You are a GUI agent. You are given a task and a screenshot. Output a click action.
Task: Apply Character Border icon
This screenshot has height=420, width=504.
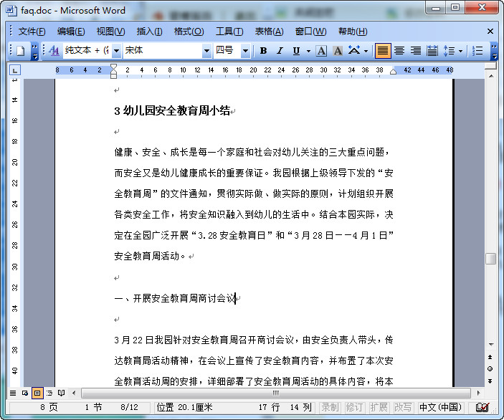coord(321,51)
